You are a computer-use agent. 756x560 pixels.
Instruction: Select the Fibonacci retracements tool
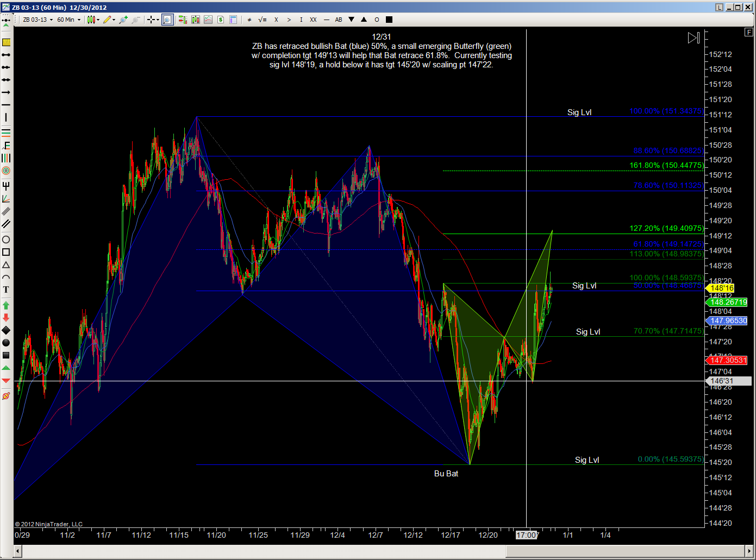click(6, 133)
